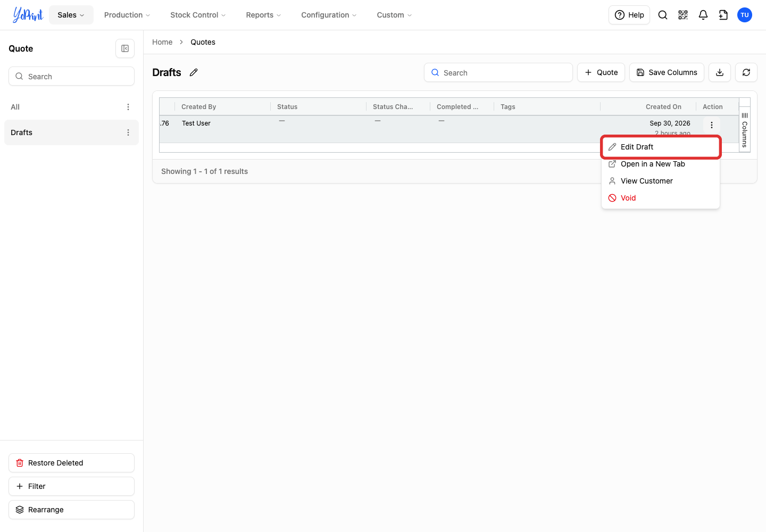This screenshot has width=766, height=532.
Task: Go to Home breadcrumb link
Action: tap(162, 42)
